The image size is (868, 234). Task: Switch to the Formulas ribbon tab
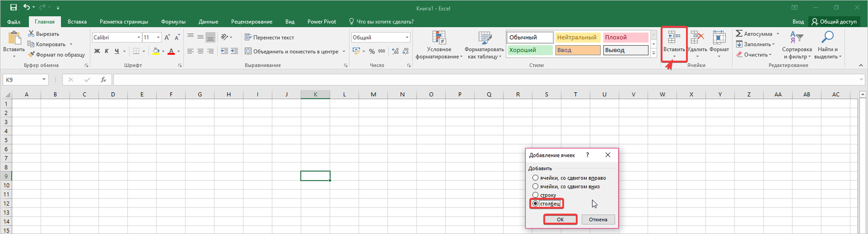click(x=173, y=22)
